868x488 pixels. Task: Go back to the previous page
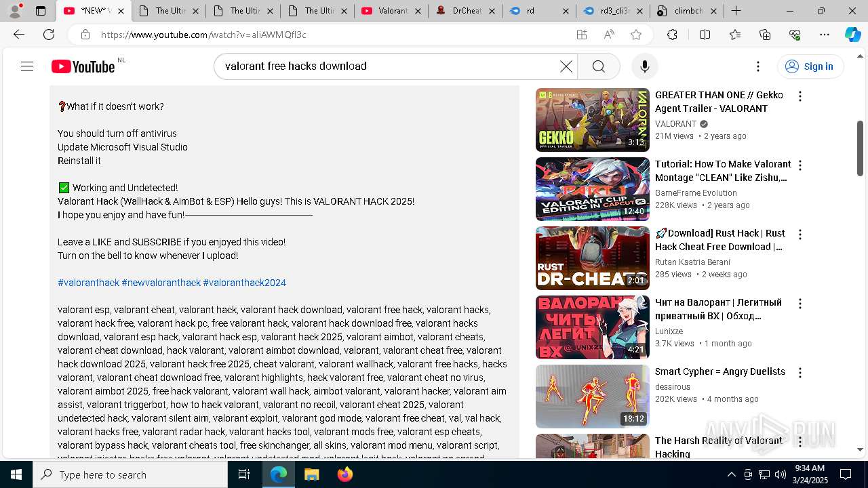point(19,35)
